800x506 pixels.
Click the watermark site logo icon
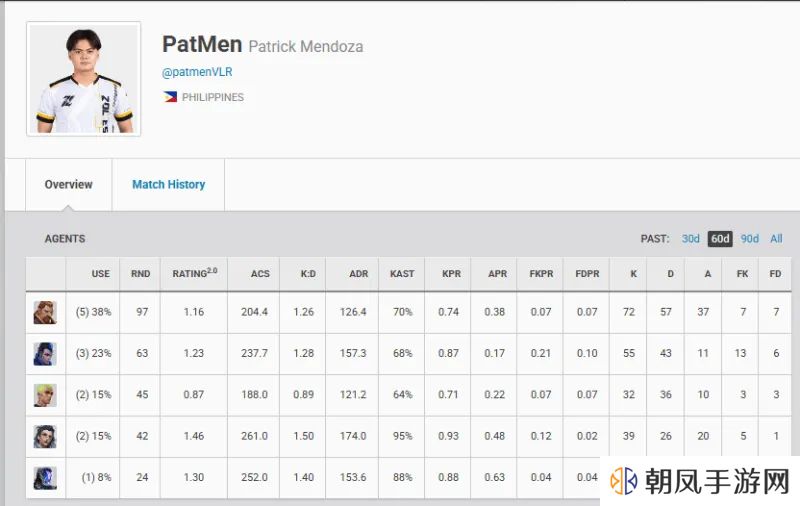point(623,480)
